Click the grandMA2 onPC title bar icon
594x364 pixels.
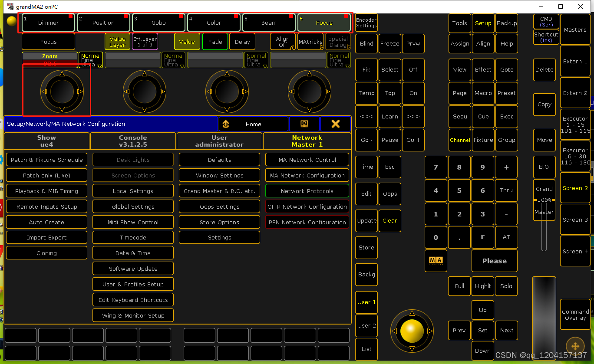10,7
